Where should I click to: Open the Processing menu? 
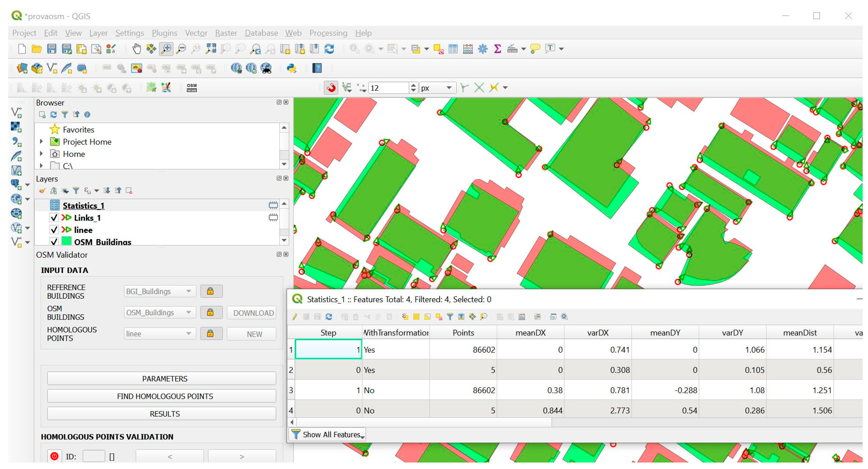pos(328,33)
